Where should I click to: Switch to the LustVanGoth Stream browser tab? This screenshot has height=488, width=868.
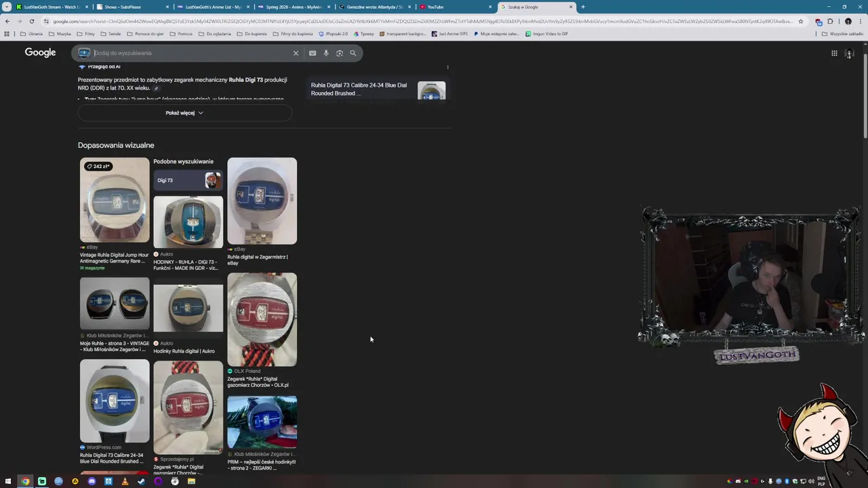pyautogui.click(x=52, y=7)
